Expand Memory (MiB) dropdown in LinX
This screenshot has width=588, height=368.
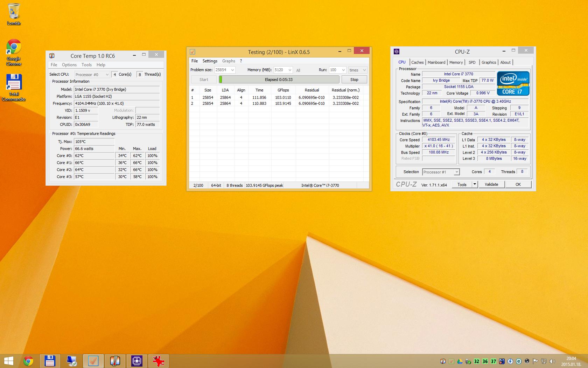point(290,70)
